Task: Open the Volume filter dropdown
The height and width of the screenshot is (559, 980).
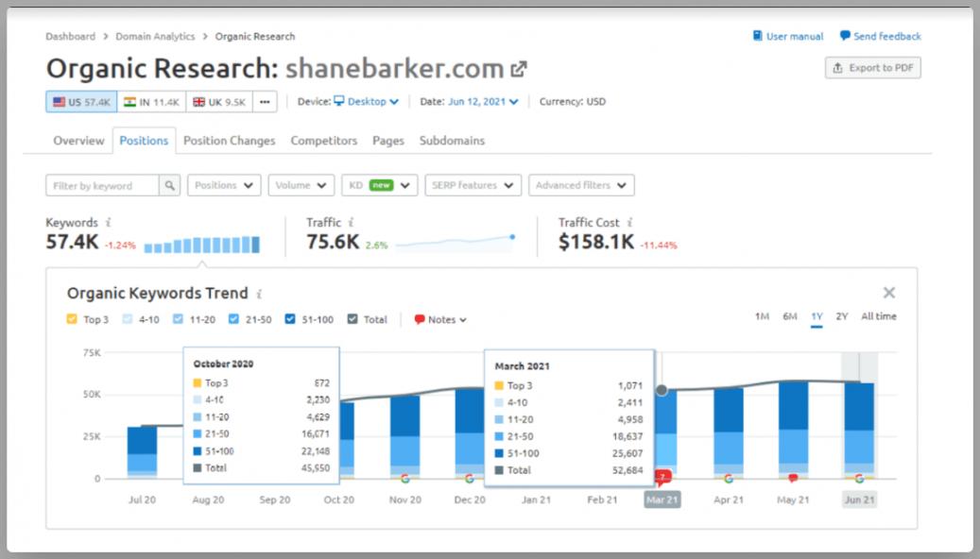Action: [301, 185]
